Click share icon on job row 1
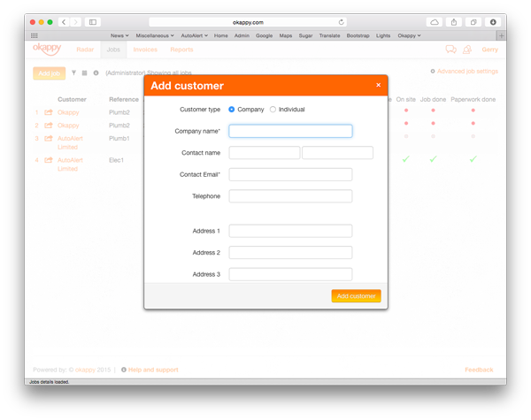 [x=49, y=112]
